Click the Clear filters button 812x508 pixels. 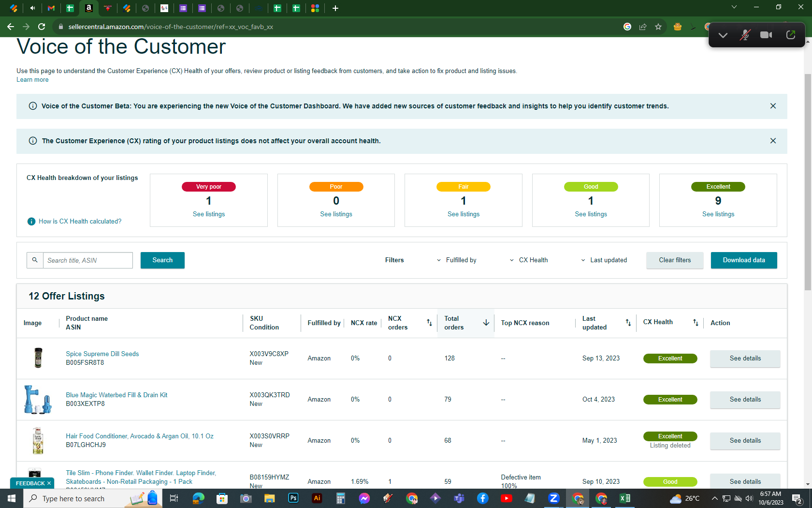(675, 260)
